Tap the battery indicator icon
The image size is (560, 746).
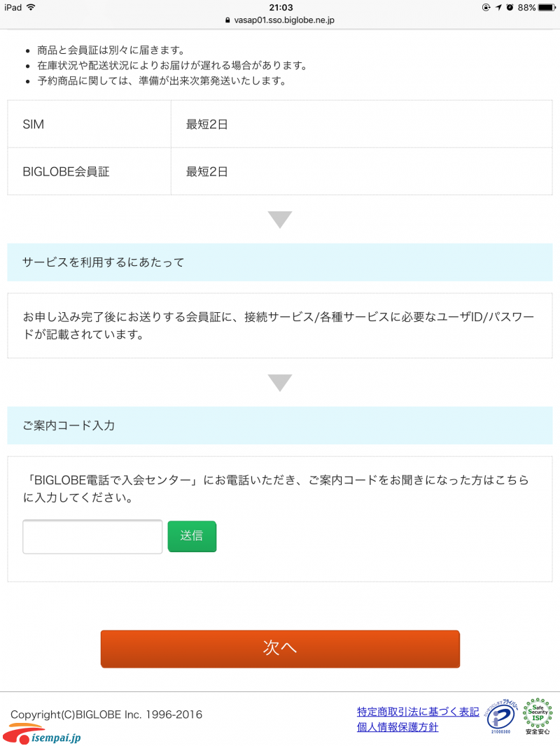tap(547, 7)
